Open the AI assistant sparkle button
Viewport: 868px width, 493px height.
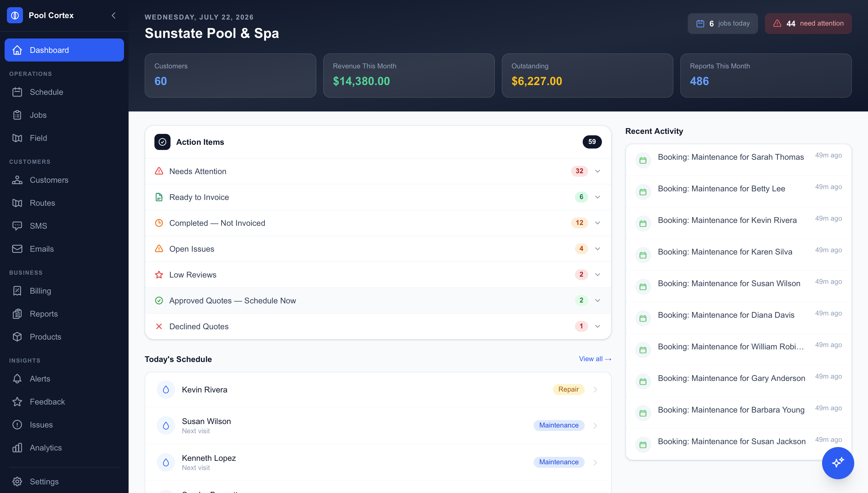point(838,463)
